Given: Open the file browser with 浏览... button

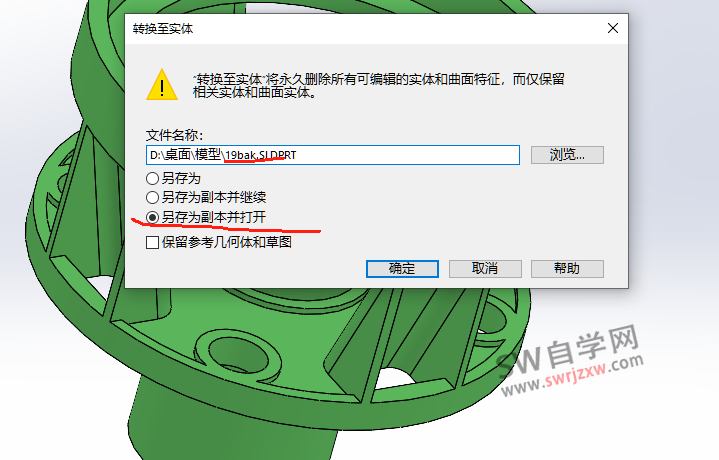Looking at the screenshot, I should [567, 155].
